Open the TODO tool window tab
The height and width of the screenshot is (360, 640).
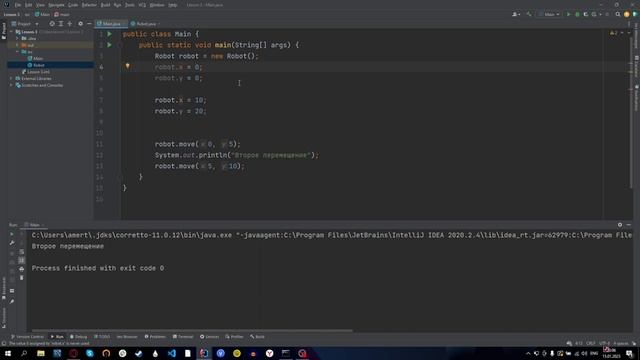pos(102,337)
